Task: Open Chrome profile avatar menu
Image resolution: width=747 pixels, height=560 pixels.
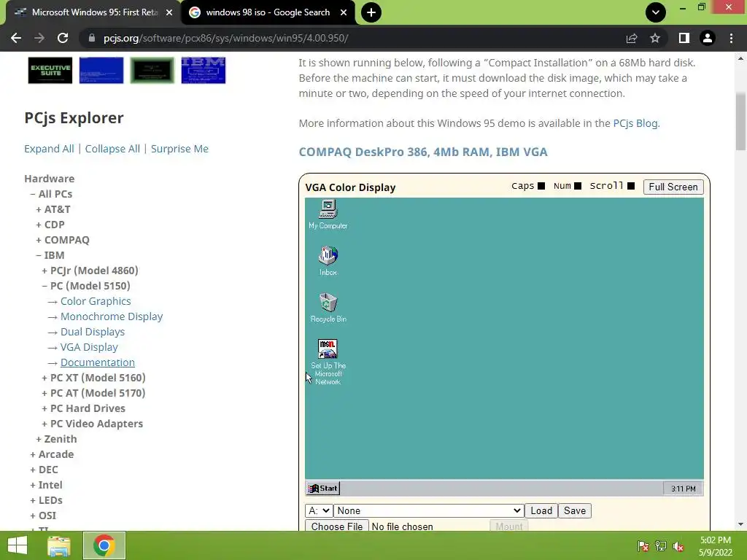Action: click(708, 38)
